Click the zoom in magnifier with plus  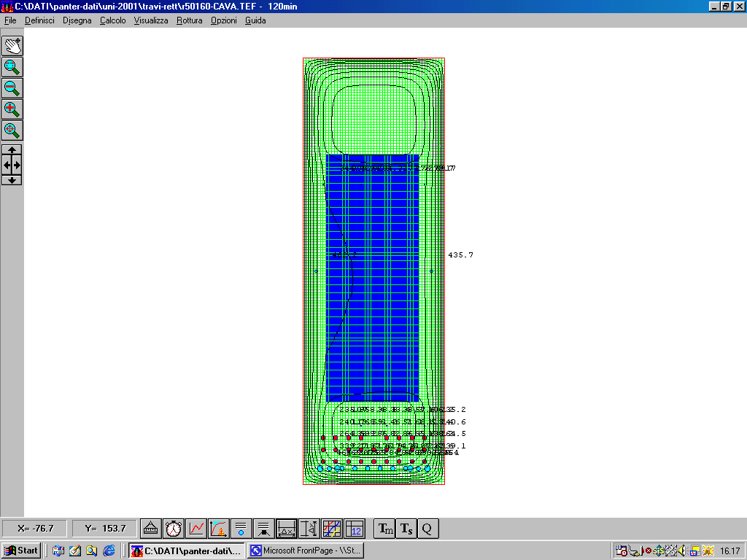click(x=12, y=109)
